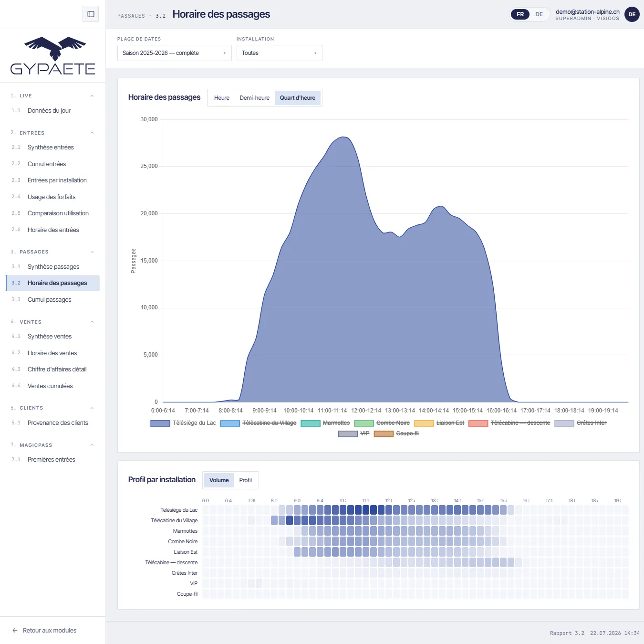Click the 10:00-10:14 x-axis label
Image resolution: width=644 pixels, height=644 pixels.
(299, 411)
